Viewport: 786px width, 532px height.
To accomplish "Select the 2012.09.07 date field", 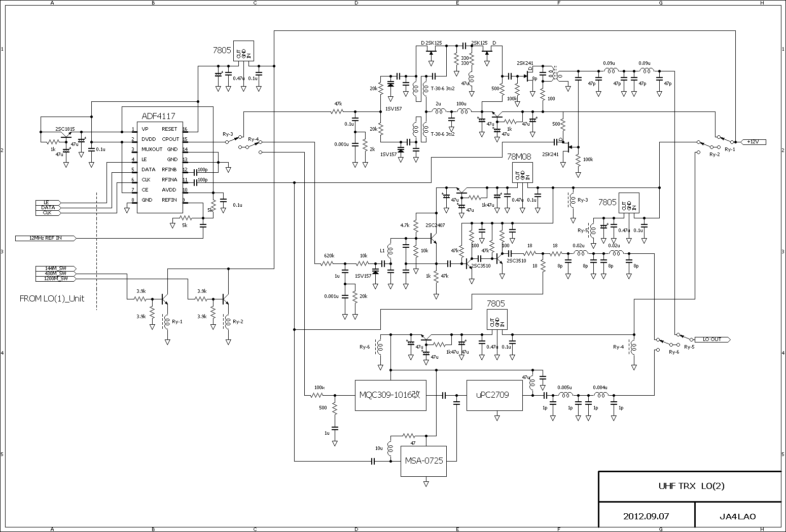I will click(646, 516).
